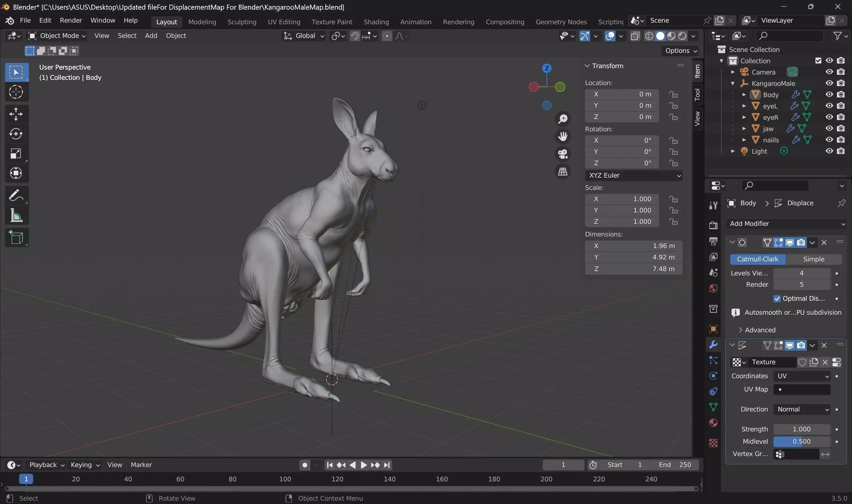Image resolution: width=852 pixels, height=504 pixels.
Task: Select the Rotate tool
Action: tap(16, 134)
